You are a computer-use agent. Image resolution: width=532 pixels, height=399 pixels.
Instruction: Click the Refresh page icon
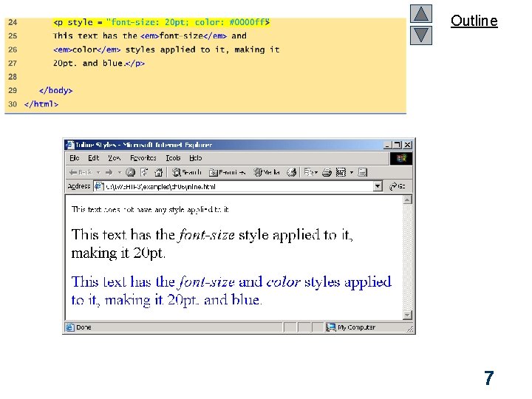point(144,172)
